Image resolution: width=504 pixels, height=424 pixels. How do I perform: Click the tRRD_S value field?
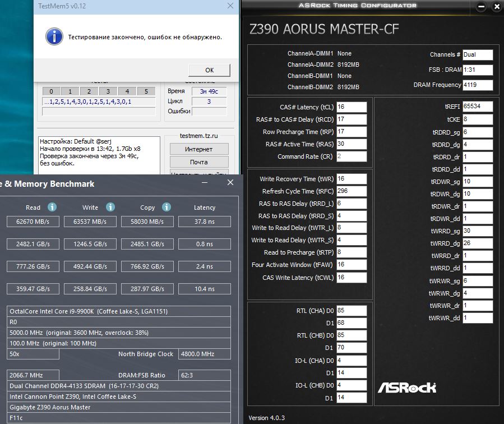coord(352,216)
